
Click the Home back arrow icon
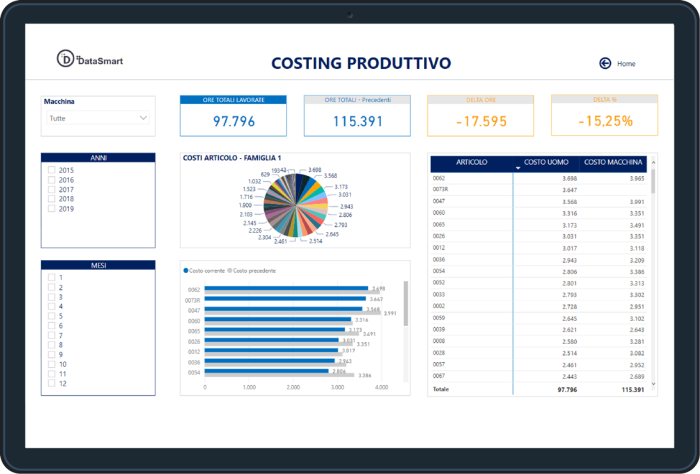pos(605,63)
